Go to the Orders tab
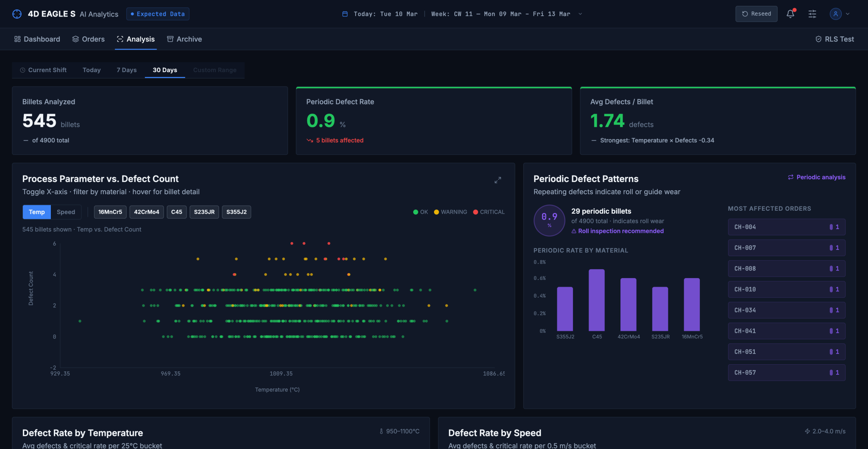The image size is (868, 449). point(89,39)
